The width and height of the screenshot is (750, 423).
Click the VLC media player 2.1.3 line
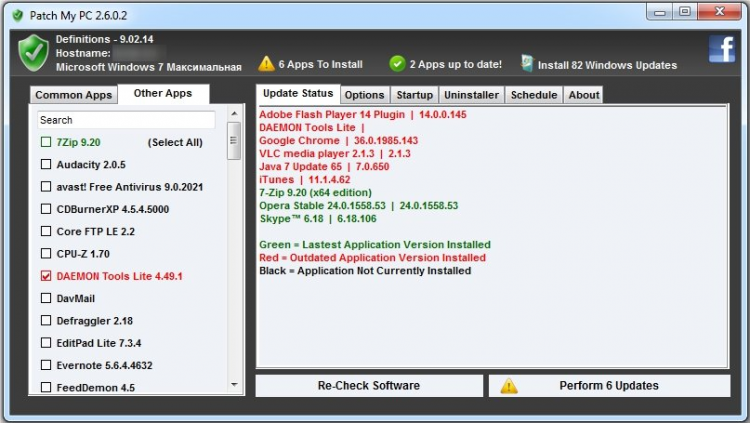335,154
